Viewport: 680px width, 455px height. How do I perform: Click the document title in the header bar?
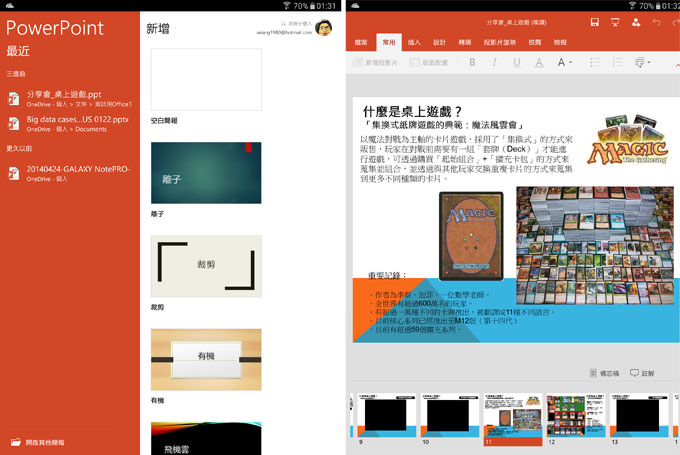pos(516,22)
